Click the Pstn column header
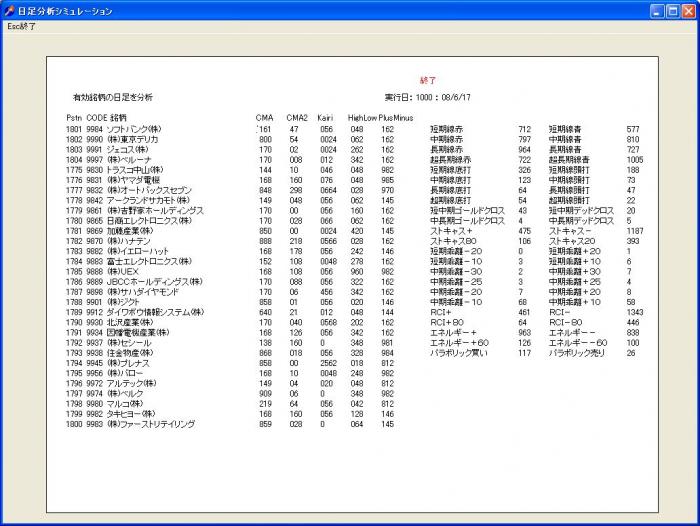This screenshot has width=700, height=526. click(74, 118)
